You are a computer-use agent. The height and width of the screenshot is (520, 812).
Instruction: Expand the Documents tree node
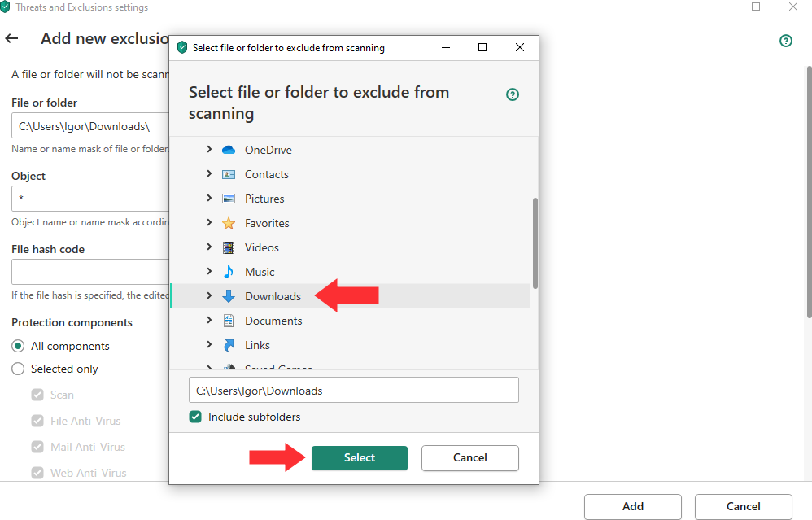point(209,320)
